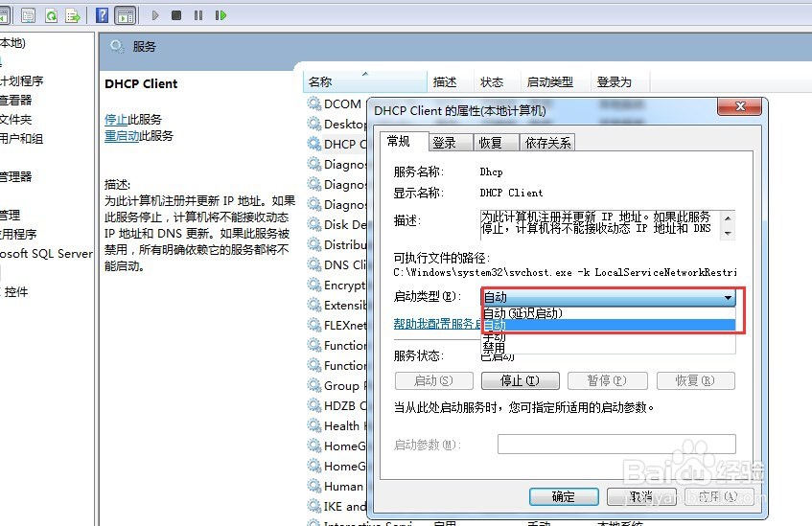Viewport: 812px width, 526px height.
Task: Choose 手动 option in startup type list
Action: [x=609, y=336]
